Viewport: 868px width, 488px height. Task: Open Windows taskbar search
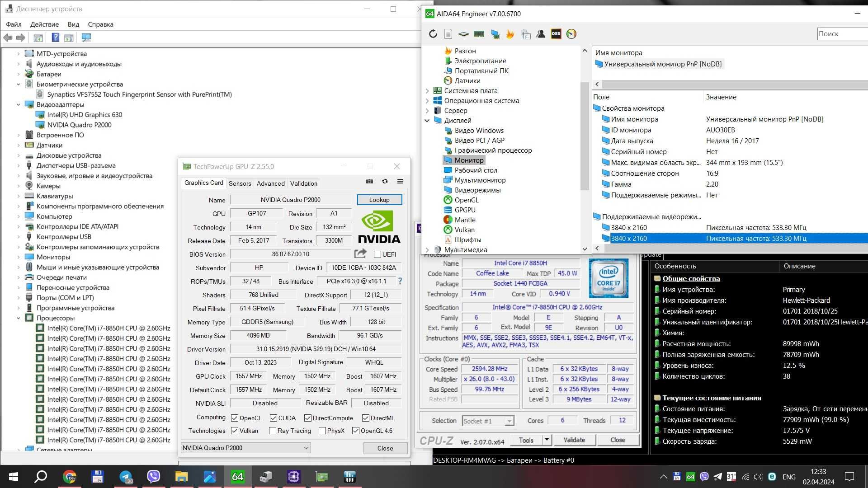(41, 477)
